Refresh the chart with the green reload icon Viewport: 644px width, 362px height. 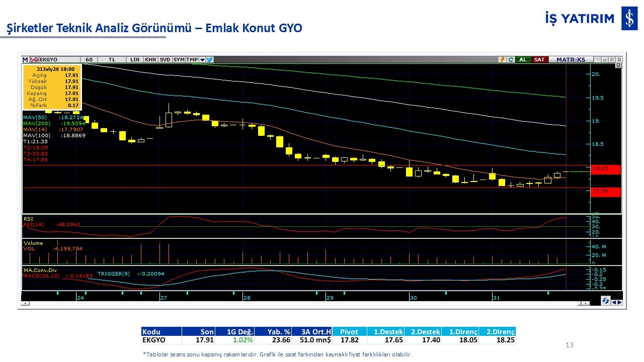[511, 59]
